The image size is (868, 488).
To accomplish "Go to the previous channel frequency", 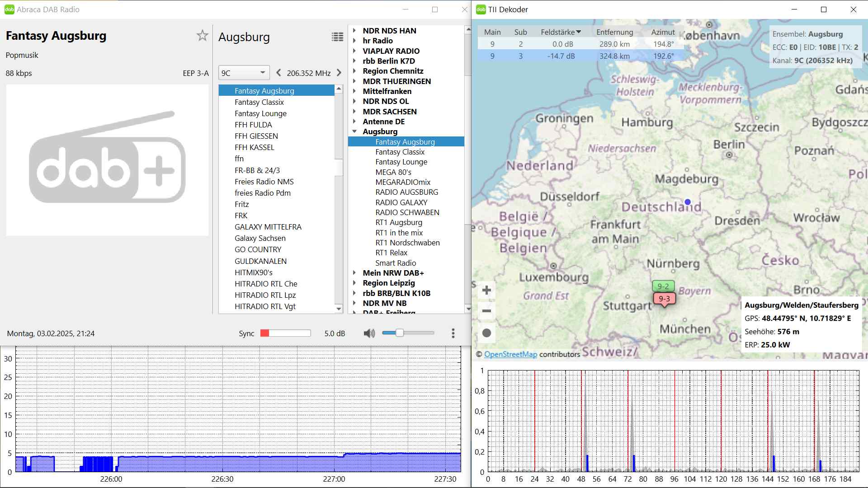I will pyautogui.click(x=278, y=73).
